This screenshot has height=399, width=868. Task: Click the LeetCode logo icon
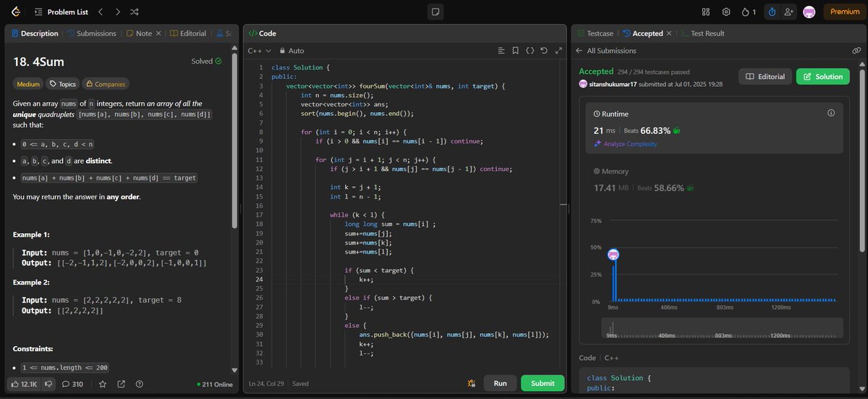(x=15, y=12)
